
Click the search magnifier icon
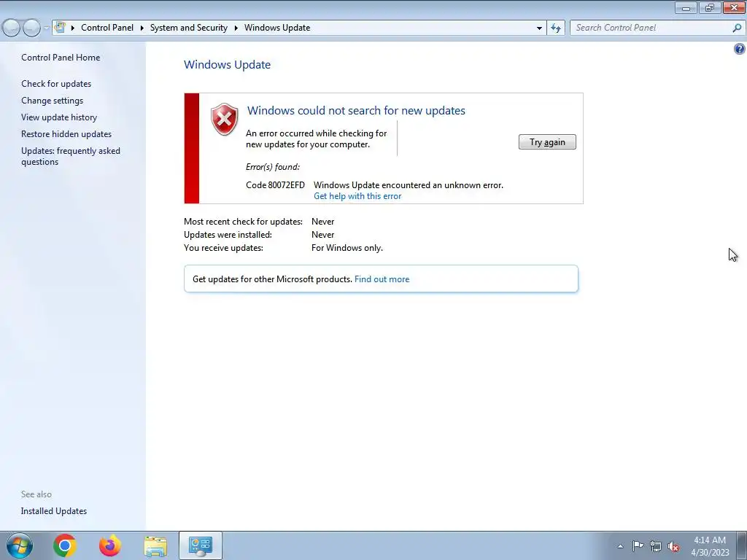click(737, 28)
